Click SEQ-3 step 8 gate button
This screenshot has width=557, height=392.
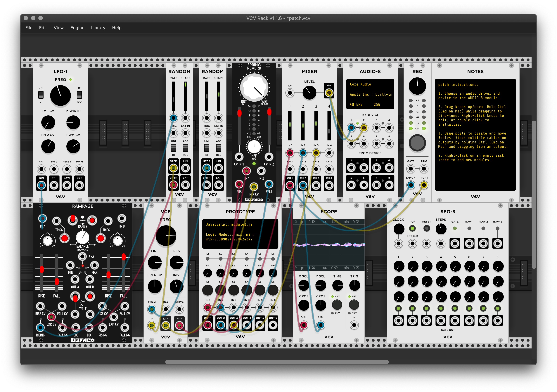point(498,308)
